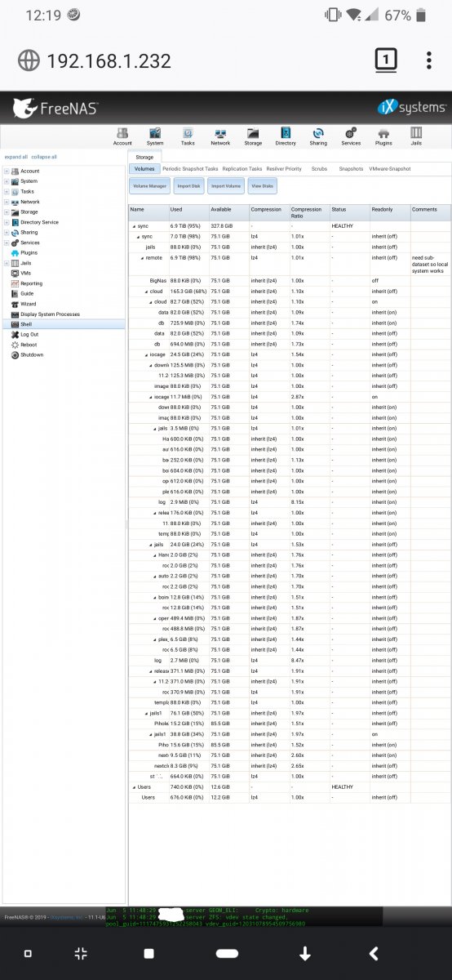Open the System toolbar icon
Image resolution: width=452 pixels, height=980 pixels.
[155, 136]
